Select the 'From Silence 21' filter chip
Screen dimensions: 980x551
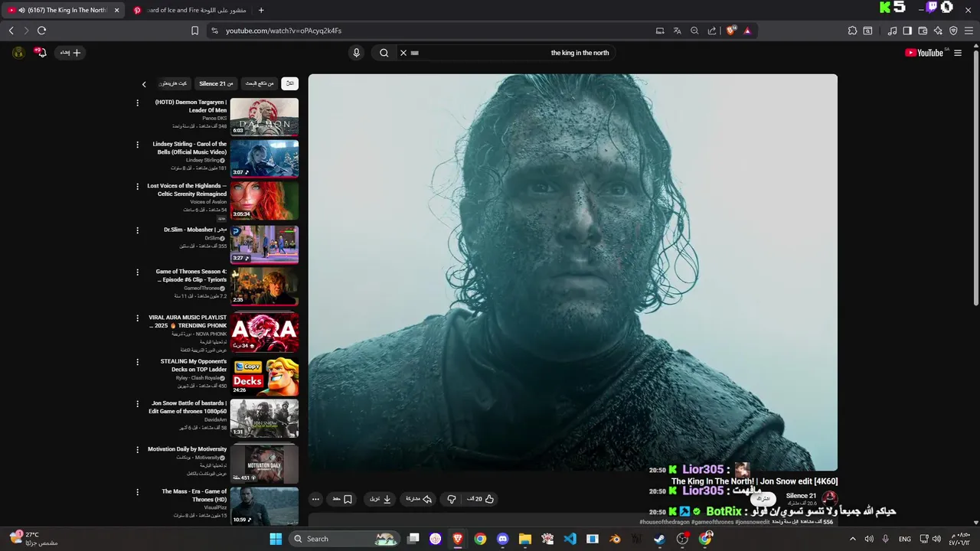(x=217, y=83)
